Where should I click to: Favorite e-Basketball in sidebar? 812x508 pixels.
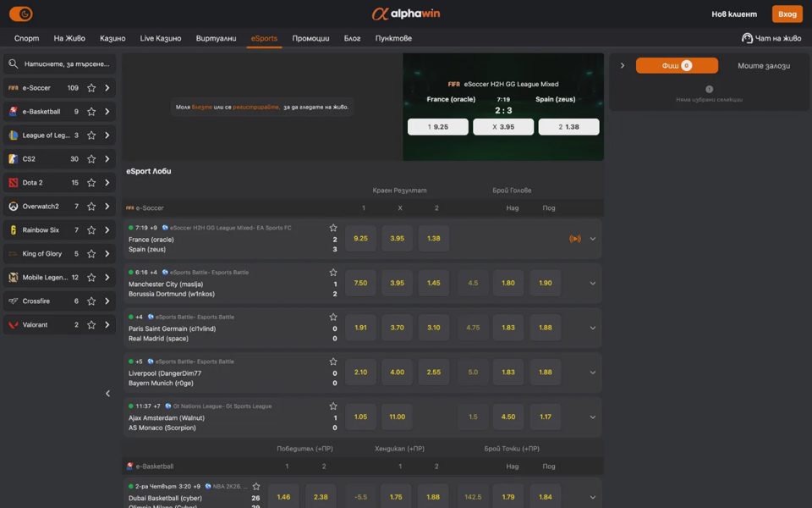click(91, 112)
